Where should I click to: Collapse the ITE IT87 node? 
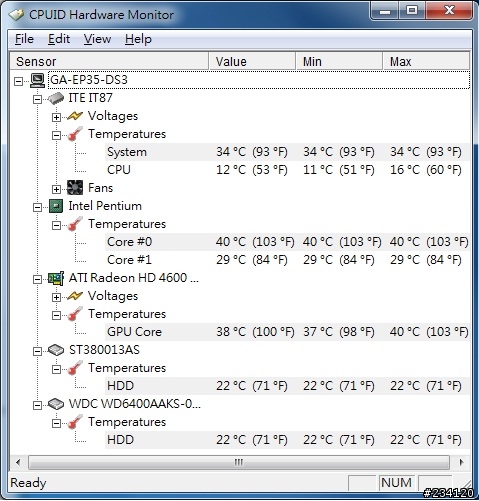coord(37,99)
